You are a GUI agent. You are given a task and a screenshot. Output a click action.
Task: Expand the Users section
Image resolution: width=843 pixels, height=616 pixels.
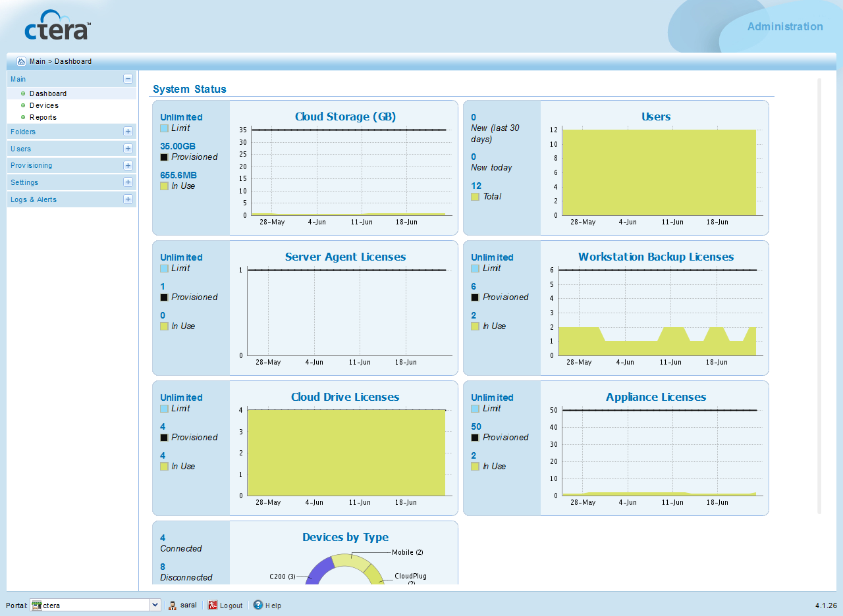[x=128, y=149]
